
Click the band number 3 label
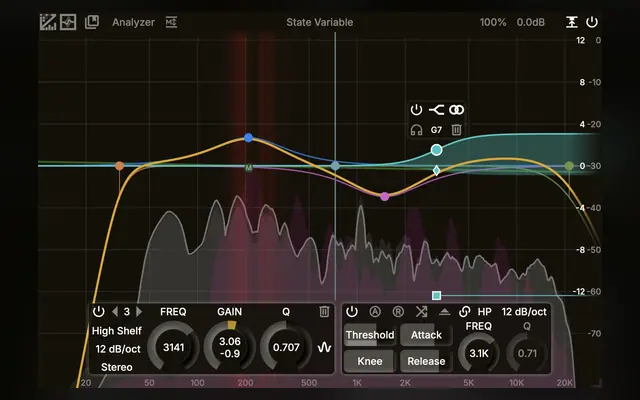(x=127, y=312)
